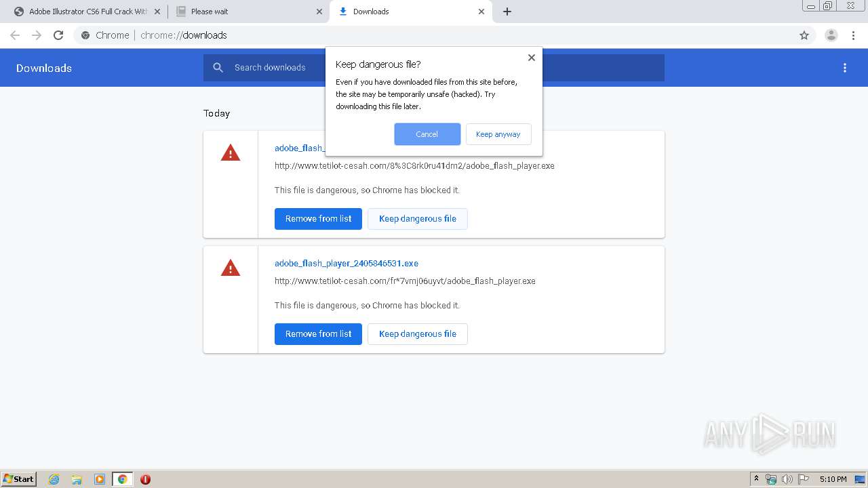The width and height of the screenshot is (868, 488).
Task: Open the Downloads page more actions menu
Action: coord(845,68)
